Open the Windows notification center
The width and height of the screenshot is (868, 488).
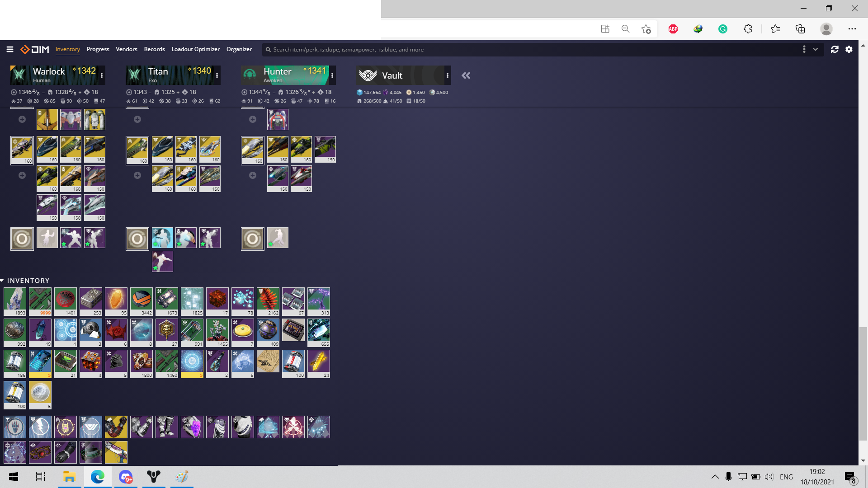[850, 477]
